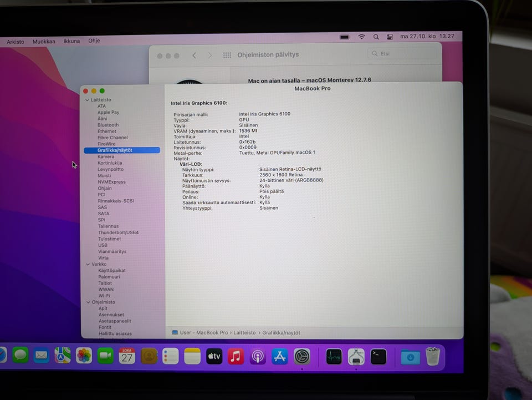Viewport: 532px width, 400px height.
Task: Open the Trash in the Dock
Action: coord(433,356)
